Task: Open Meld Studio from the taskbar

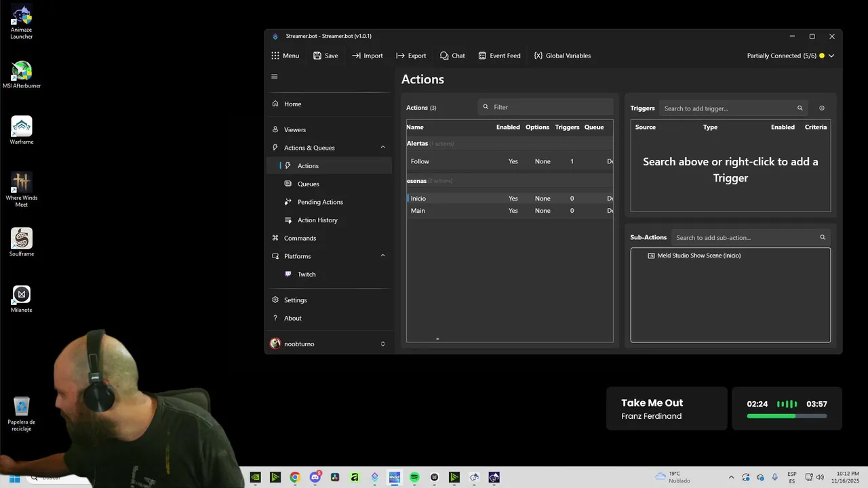Action: point(395,477)
